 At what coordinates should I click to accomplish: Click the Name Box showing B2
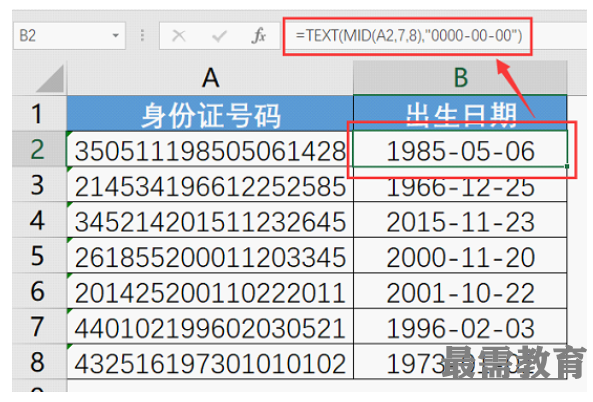point(69,36)
